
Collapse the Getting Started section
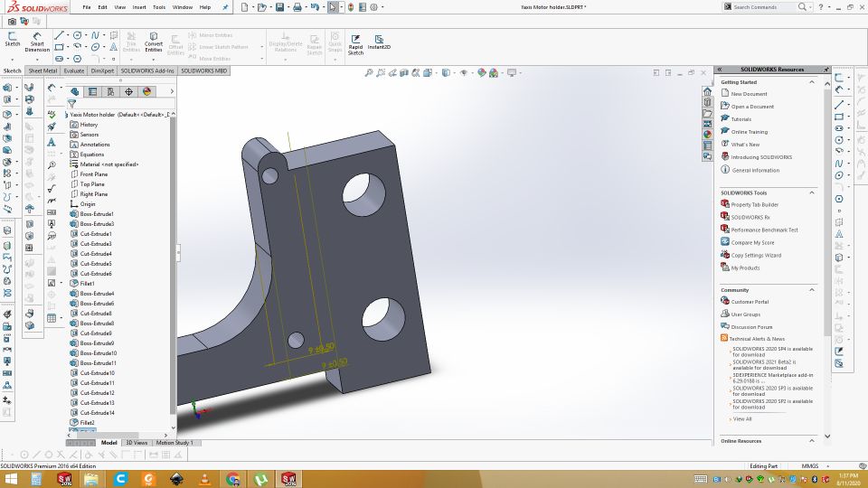point(812,82)
